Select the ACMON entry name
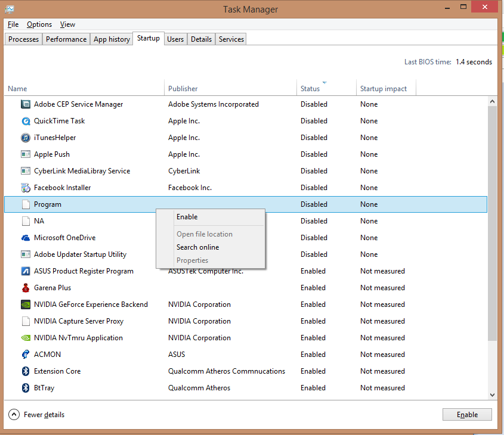The height and width of the screenshot is (435, 504). pos(47,355)
